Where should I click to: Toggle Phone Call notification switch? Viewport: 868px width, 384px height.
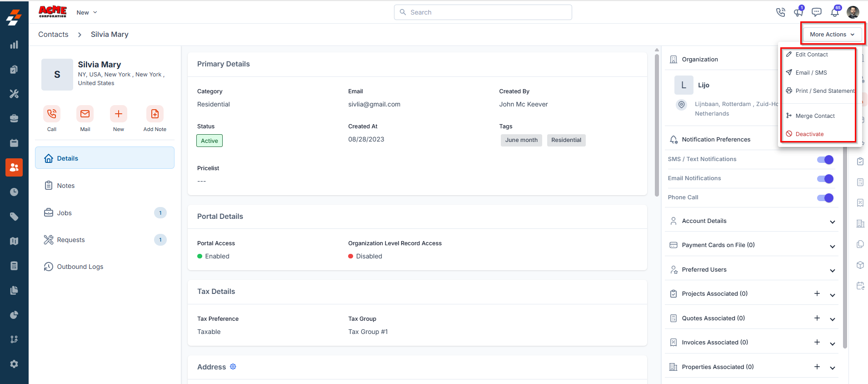[x=825, y=198]
